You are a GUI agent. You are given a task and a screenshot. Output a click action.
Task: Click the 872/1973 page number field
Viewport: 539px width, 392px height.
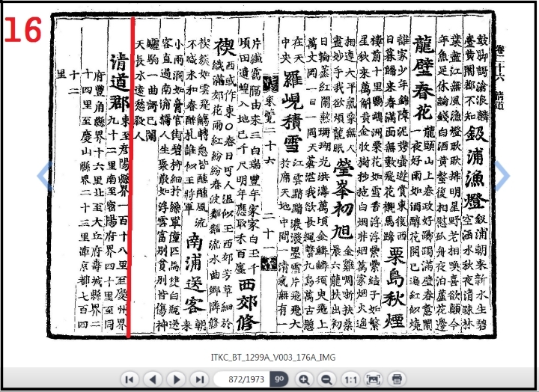coord(243,379)
